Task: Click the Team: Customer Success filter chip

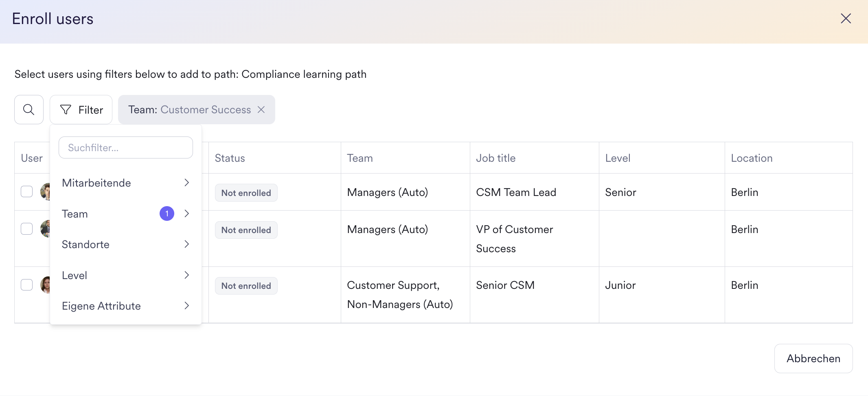Action: tap(189, 110)
